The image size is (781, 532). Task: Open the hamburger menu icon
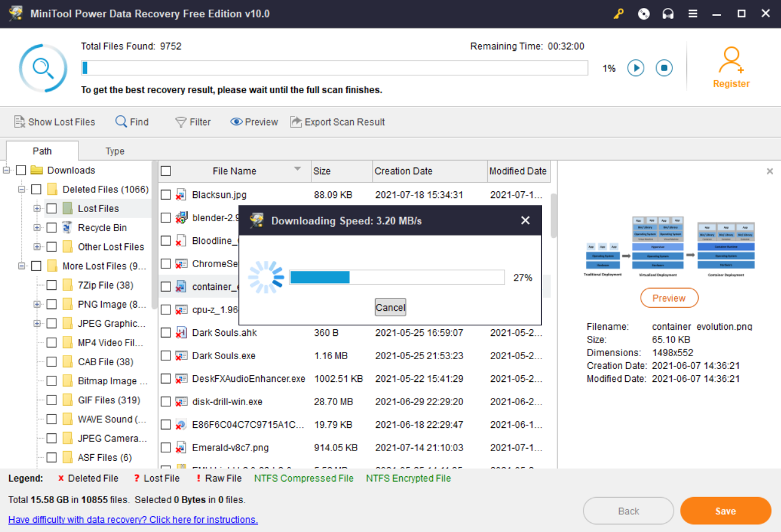click(x=693, y=13)
